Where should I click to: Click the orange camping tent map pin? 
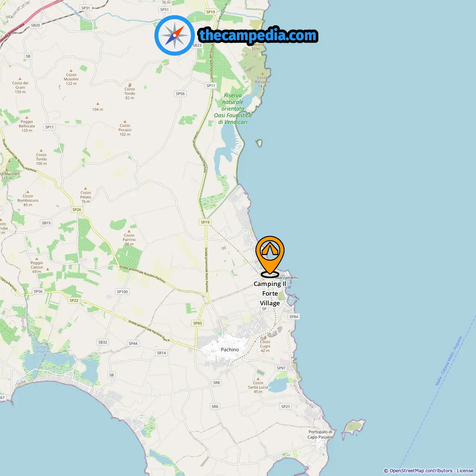point(270,257)
